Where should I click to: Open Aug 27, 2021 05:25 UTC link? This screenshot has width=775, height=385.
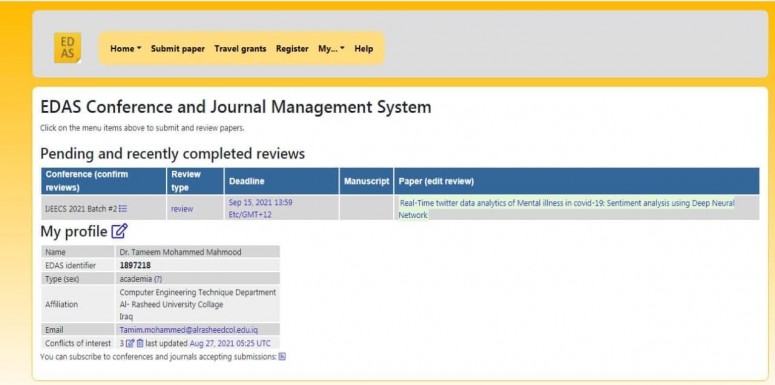tap(230, 343)
